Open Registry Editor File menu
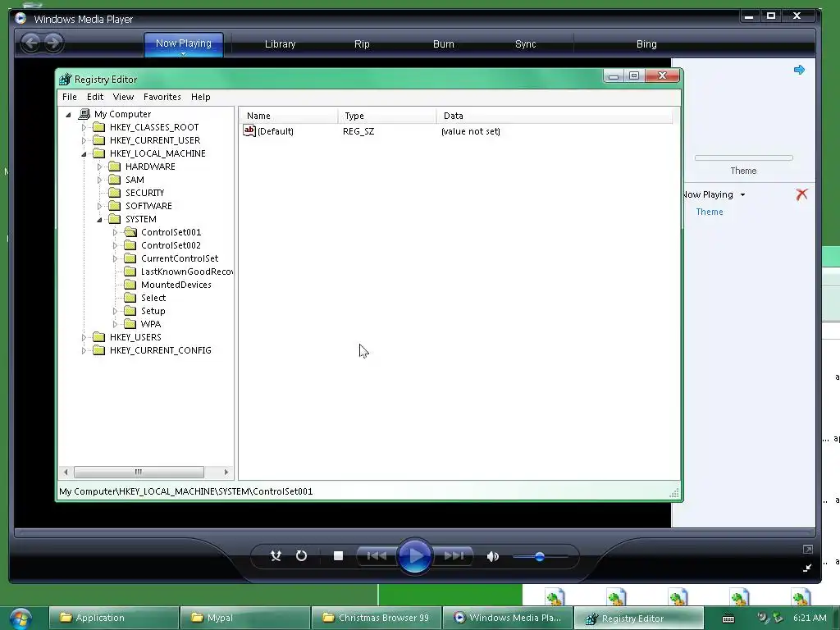The width and height of the screenshot is (840, 630). coord(70,97)
